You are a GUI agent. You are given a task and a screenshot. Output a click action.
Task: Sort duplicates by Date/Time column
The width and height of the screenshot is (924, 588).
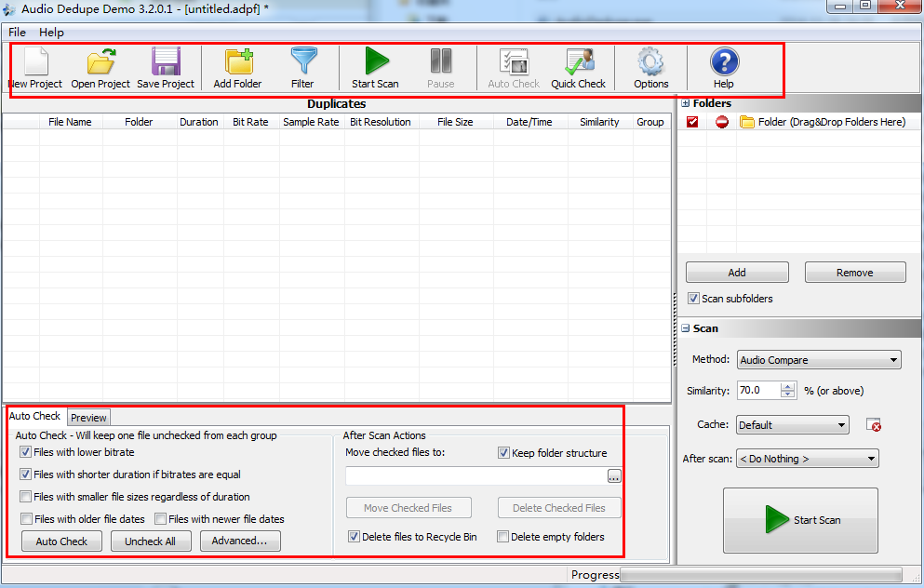pos(529,122)
